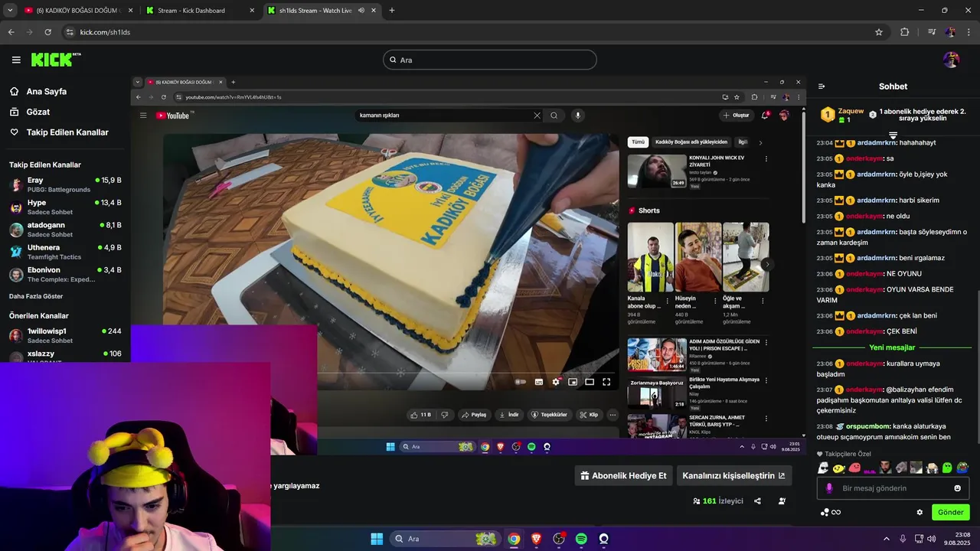Insert the red blob emote
The image size is (980, 551).
point(854,468)
